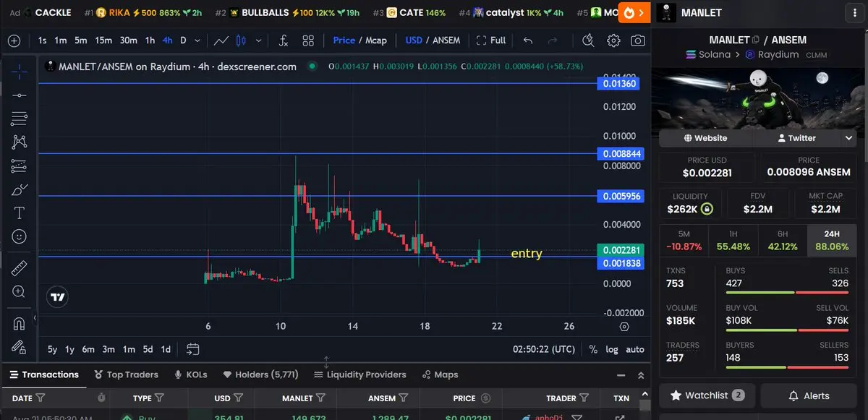Toggle the date format clock icon
The height and width of the screenshot is (420, 868).
(x=101, y=398)
